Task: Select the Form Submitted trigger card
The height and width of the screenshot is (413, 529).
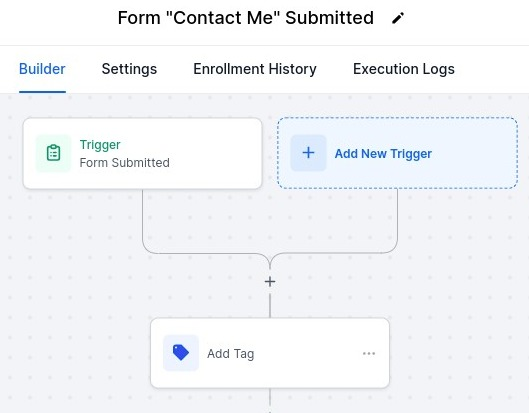Action: coord(142,154)
